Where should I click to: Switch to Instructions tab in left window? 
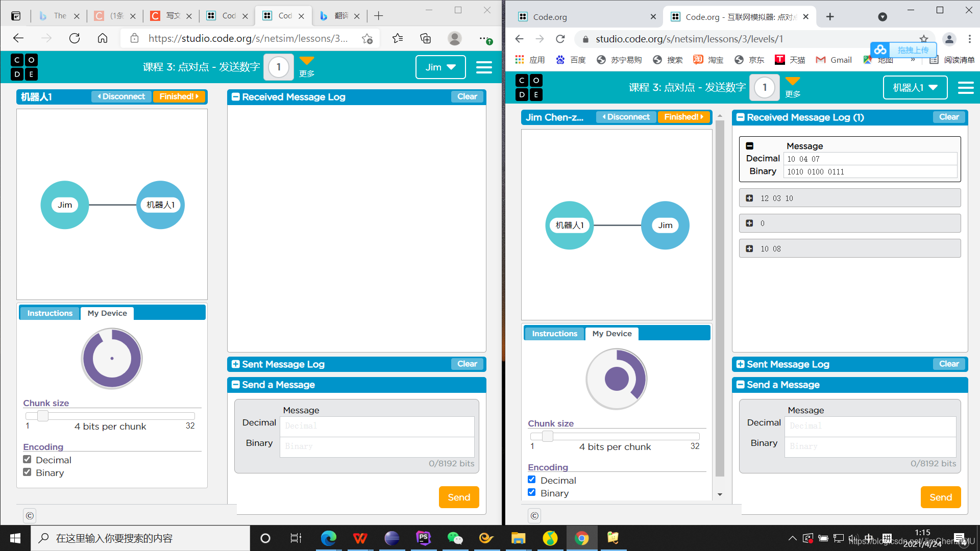click(x=50, y=313)
